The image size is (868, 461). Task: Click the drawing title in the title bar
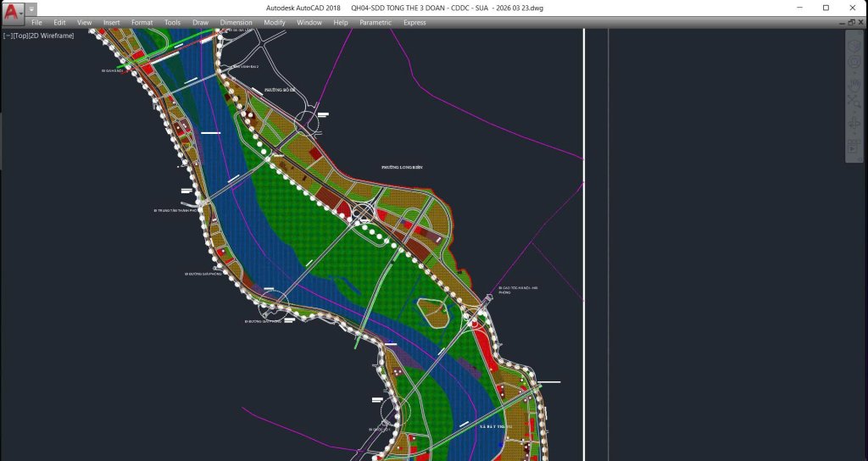[447, 8]
